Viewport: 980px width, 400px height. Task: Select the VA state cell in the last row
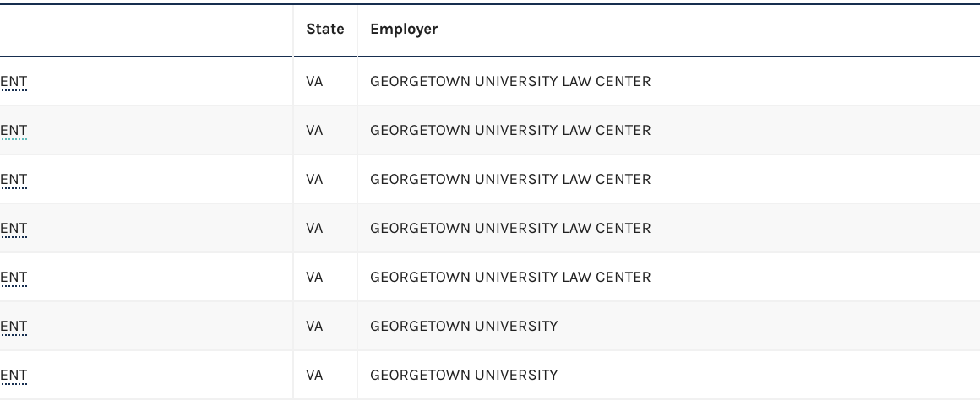pyautogui.click(x=314, y=376)
